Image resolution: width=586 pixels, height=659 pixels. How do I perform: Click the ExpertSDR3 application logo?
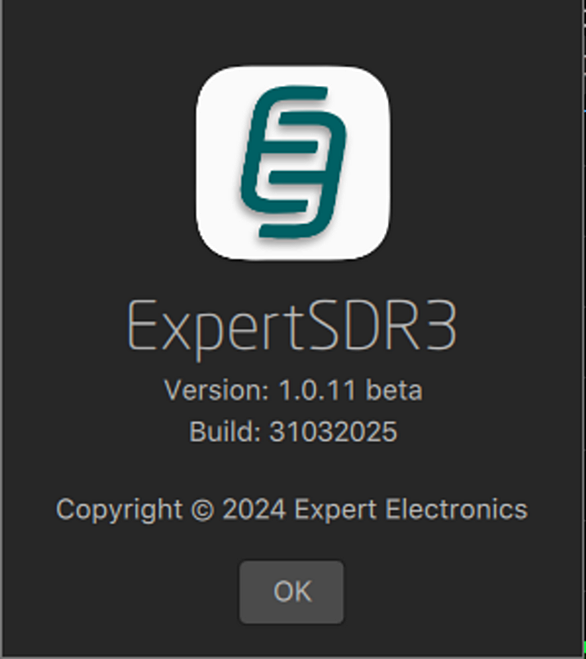click(293, 163)
